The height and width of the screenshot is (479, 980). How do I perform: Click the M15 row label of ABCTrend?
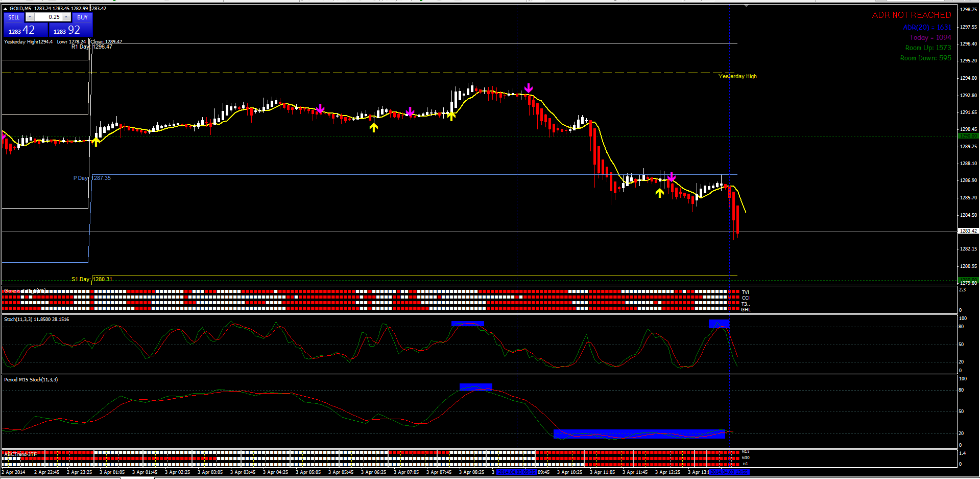tap(746, 452)
